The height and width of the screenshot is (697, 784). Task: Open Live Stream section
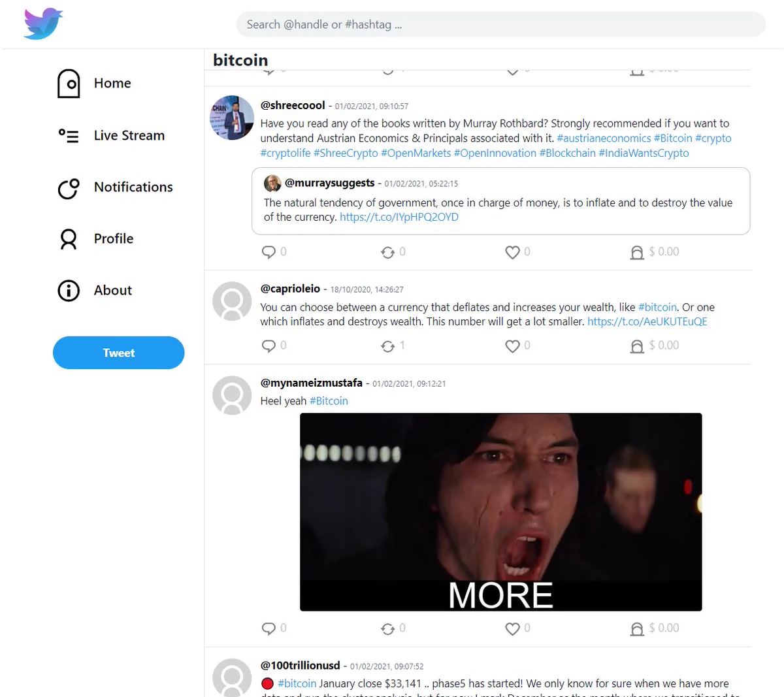[x=129, y=135]
